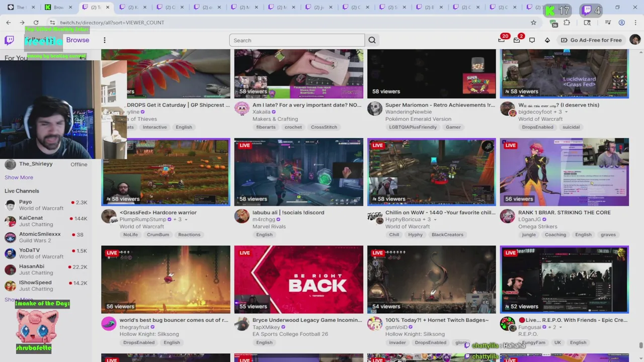Open notifications bell with 20 badge

[502, 40]
